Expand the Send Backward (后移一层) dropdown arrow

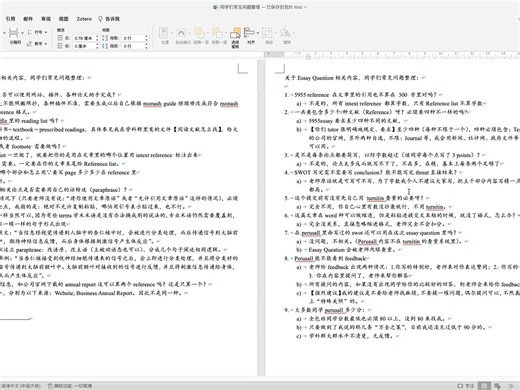coord(226,33)
